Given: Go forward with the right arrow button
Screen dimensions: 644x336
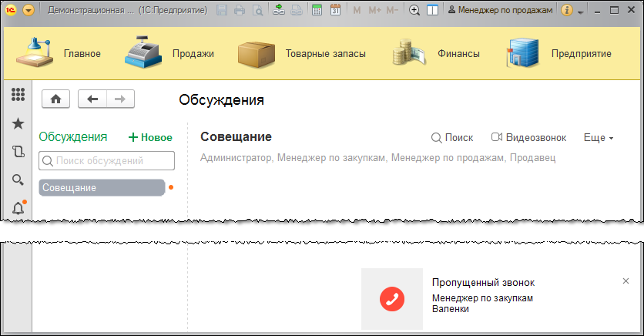Looking at the screenshot, I should point(120,99).
